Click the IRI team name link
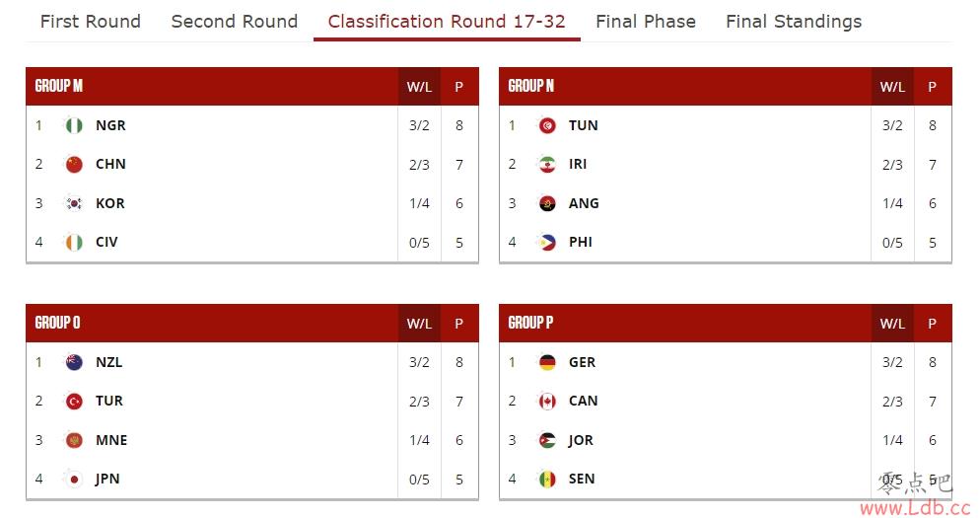Viewport: 980px width, 518px height. 578,165
